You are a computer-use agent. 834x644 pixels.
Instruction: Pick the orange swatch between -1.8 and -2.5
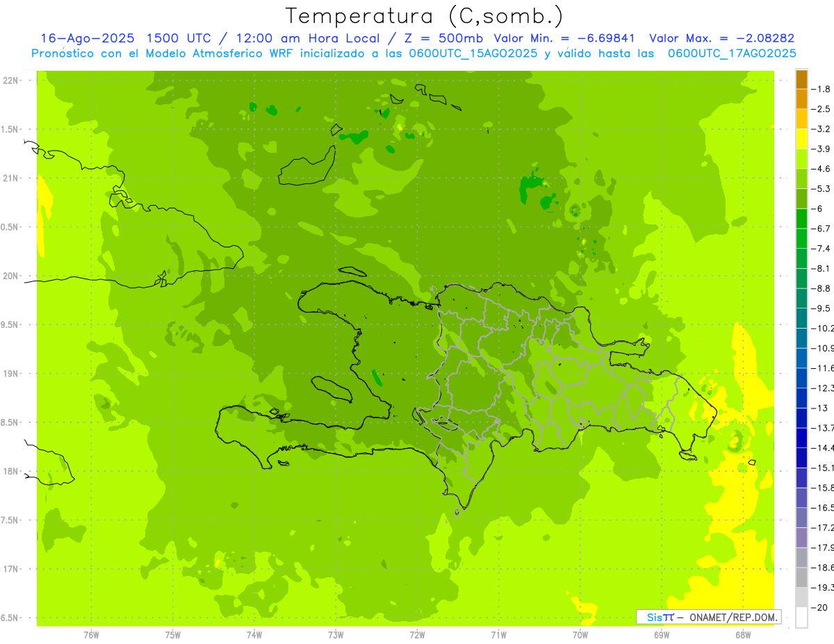coord(801,99)
